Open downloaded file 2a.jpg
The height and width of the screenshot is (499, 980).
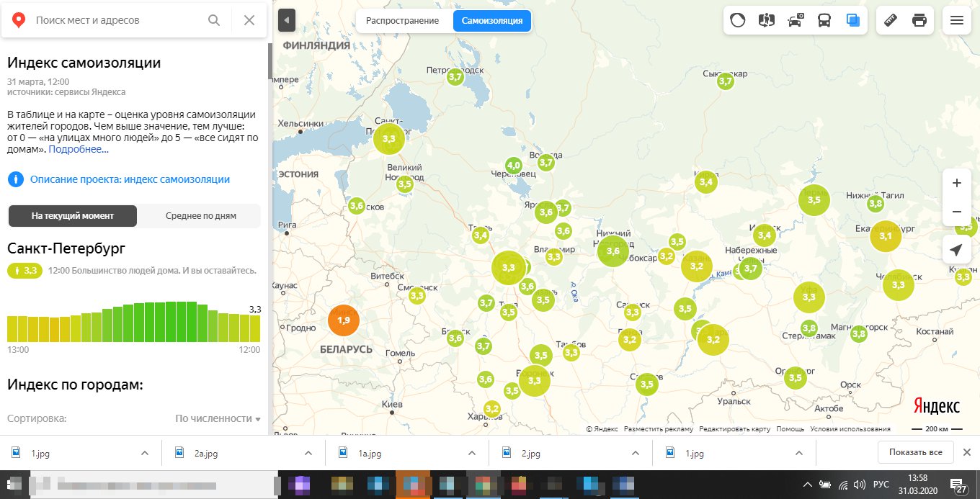tap(206, 454)
